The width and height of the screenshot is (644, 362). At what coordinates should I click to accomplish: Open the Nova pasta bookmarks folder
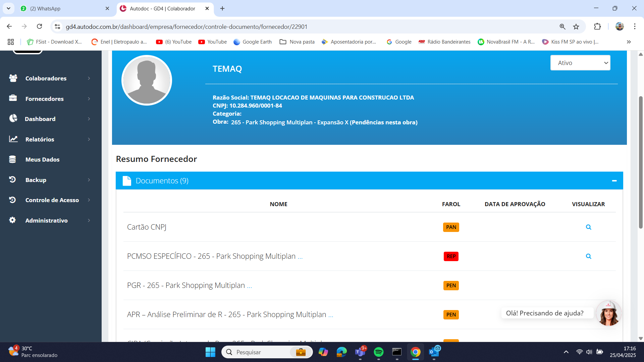[x=297, y=42]
